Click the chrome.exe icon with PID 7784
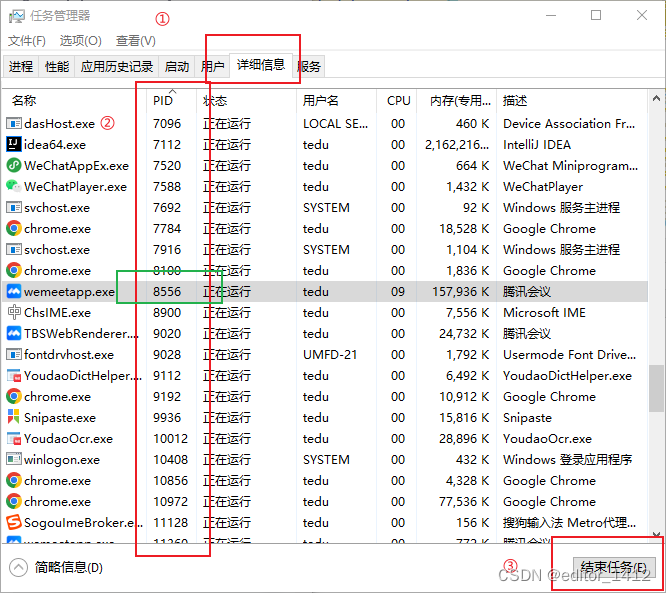666x593 pixels. (14, 229)
